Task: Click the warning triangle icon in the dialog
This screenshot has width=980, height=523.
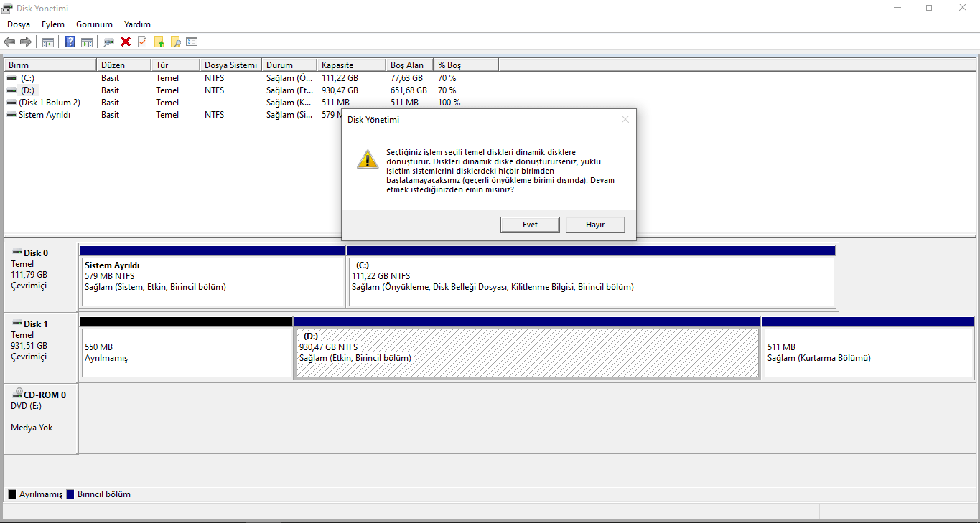Action: tap(367, 159)
